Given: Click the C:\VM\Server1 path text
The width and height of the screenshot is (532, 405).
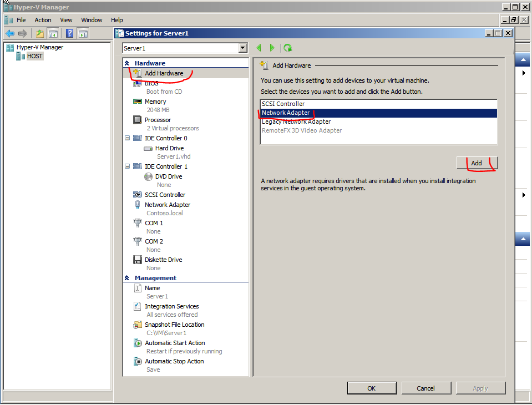Looking at the screenshot, I should 166,333.
